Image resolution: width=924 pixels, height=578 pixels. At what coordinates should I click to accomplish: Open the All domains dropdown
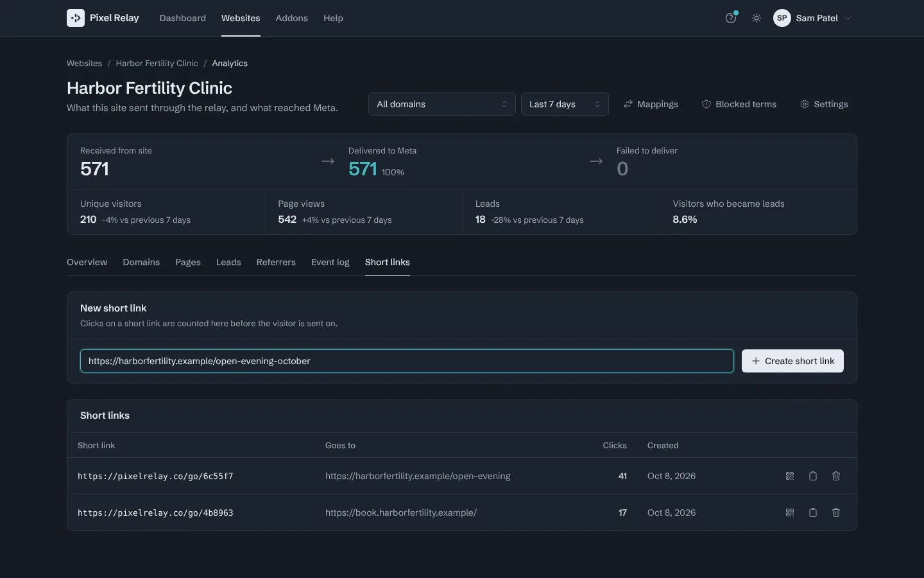[x=441, y=104]
